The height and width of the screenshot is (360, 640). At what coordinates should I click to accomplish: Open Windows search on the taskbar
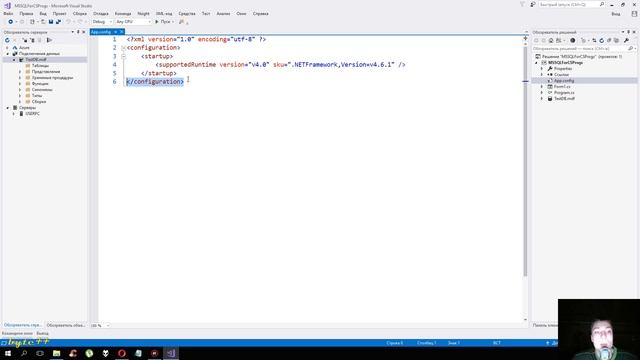(24, 353)
